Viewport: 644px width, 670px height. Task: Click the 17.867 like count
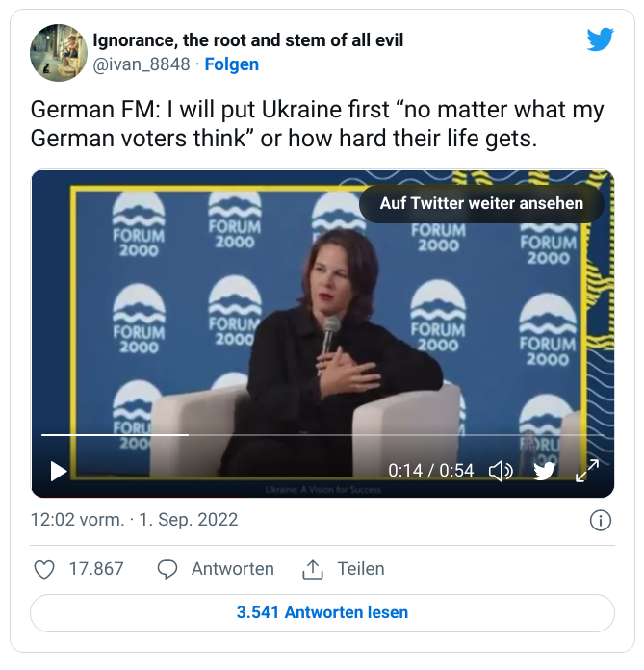(96, 569)
